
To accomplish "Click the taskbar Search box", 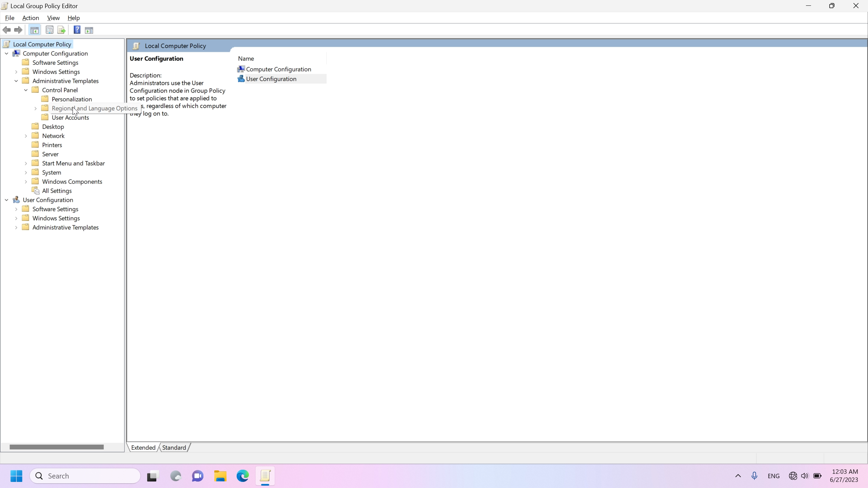I will [85, 476].
